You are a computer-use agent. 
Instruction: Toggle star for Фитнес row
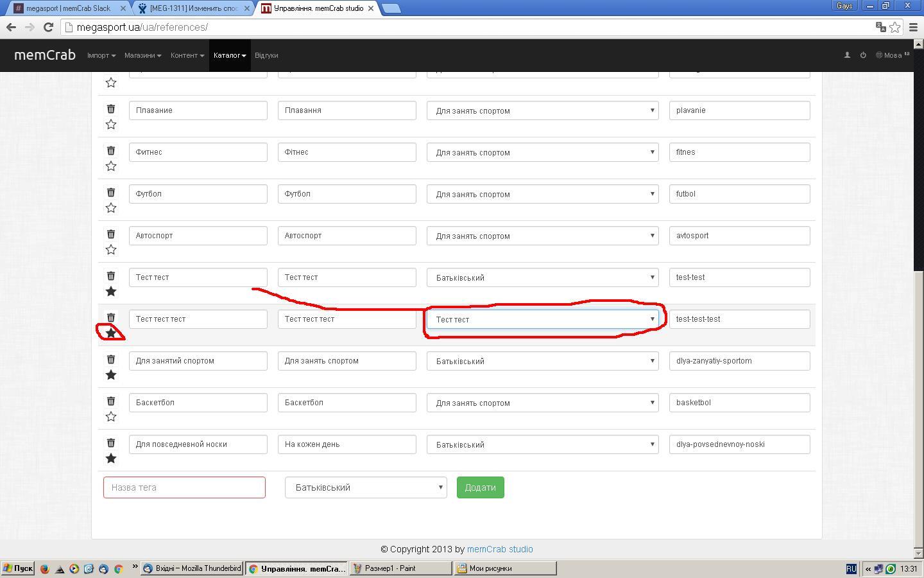coord(111,166)
